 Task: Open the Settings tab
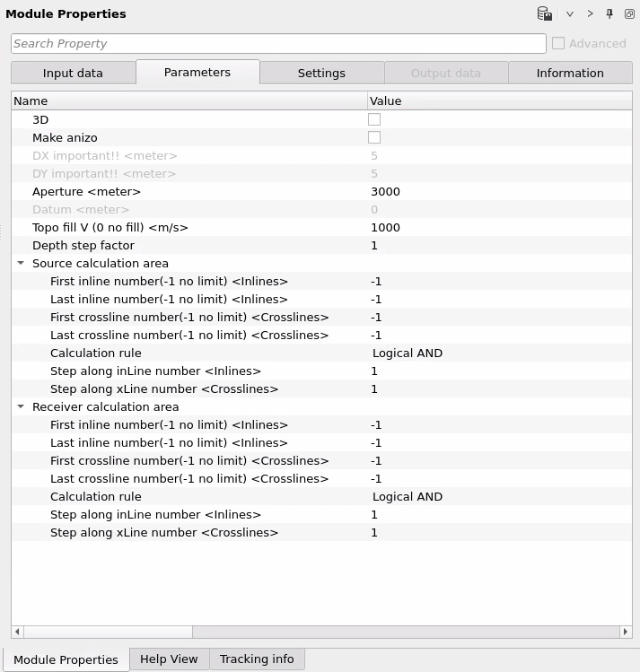click(x=321, y=73)
